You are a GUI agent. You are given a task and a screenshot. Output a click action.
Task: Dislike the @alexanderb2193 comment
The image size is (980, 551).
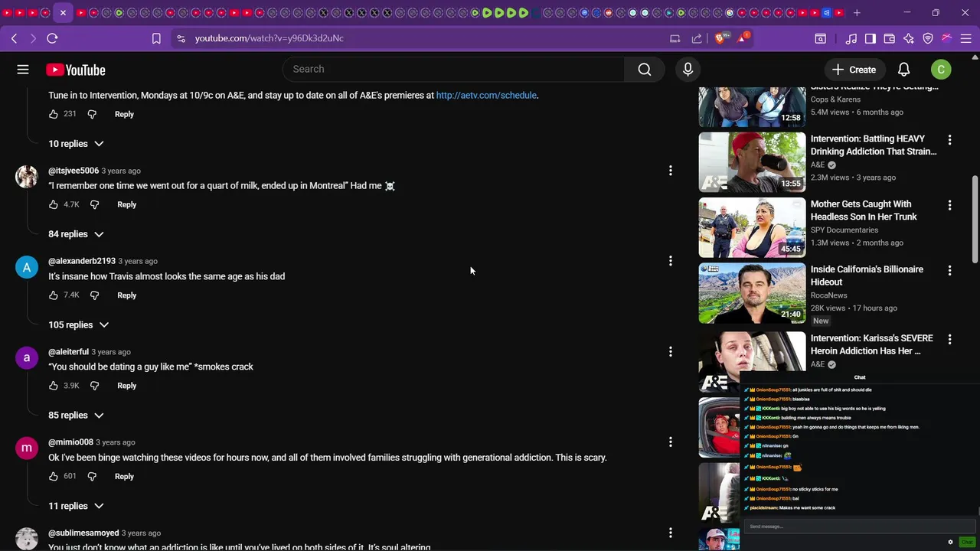[94, 295]
